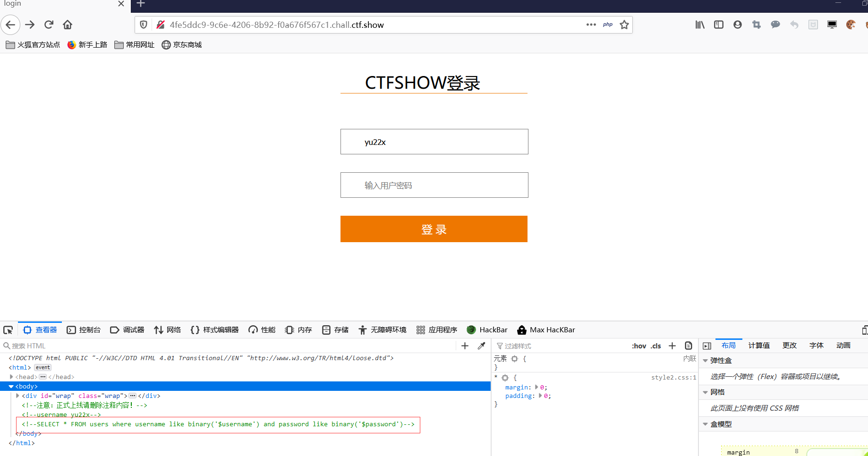The image size is (868, 456).
Task: Switch to the 字体 fonts tab
Action: coord(817,346)
